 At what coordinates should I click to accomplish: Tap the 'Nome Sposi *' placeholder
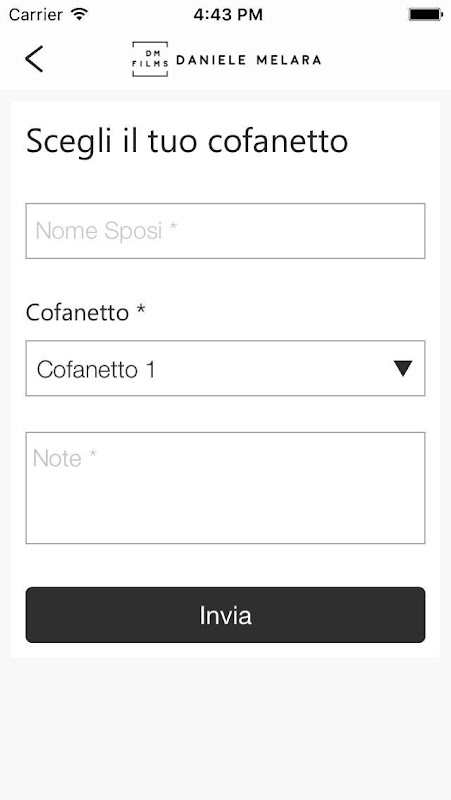[x=106, y=231]
